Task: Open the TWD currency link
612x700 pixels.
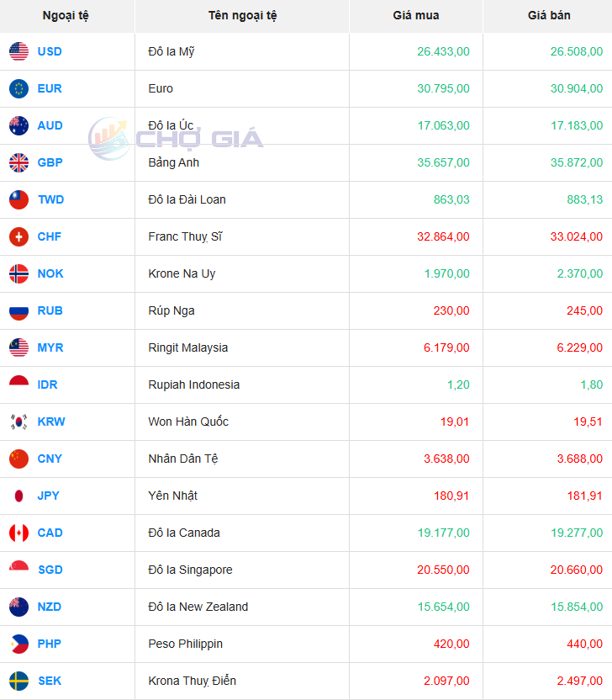Action: (50, 199)
